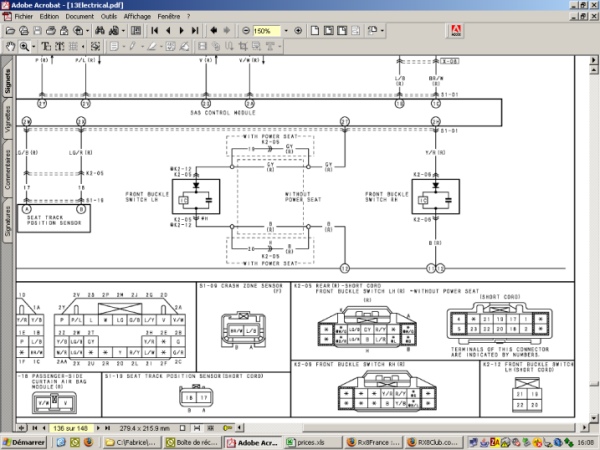
Task: Click the status bar first page button
Action: tap(34, 428)
